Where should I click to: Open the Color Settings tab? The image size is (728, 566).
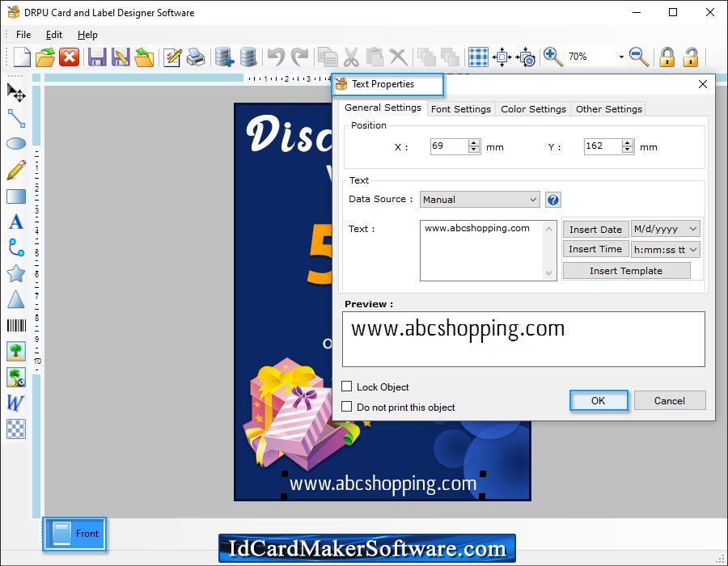533,109
